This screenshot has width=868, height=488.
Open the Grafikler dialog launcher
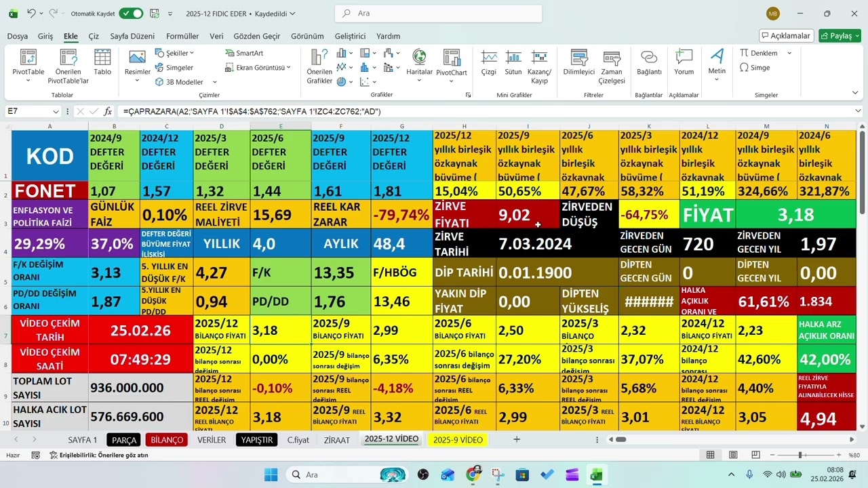[x=468, y=96]
